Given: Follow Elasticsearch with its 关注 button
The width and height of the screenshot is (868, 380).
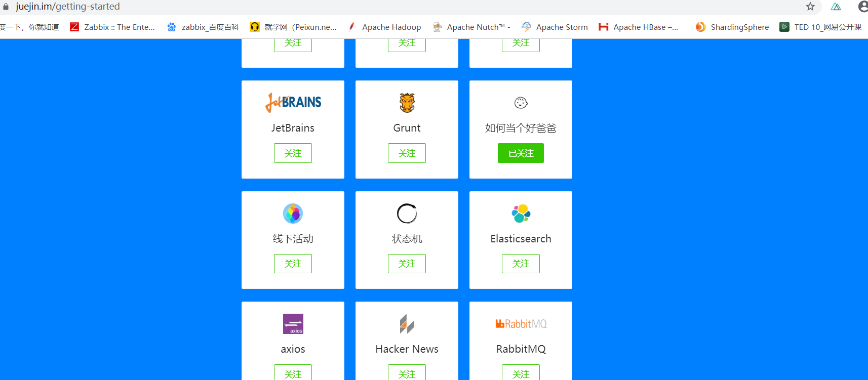Looking at the screenshot, I should click(x=521, y=264).
